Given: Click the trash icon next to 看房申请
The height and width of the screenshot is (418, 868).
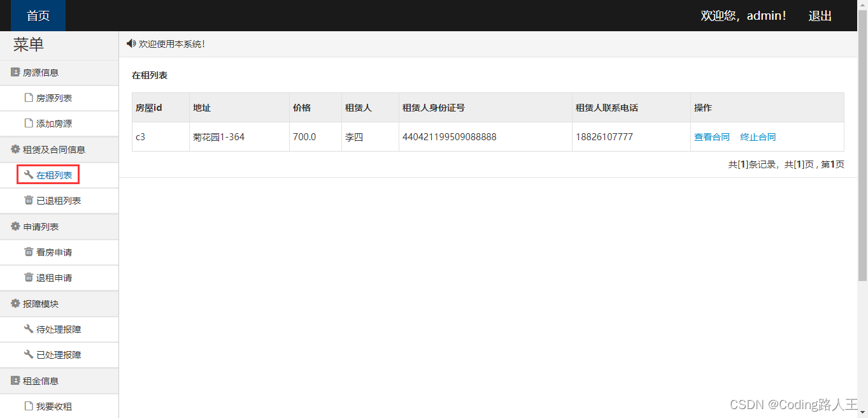Looking at the screenshot, I should [x=28, y=252].
